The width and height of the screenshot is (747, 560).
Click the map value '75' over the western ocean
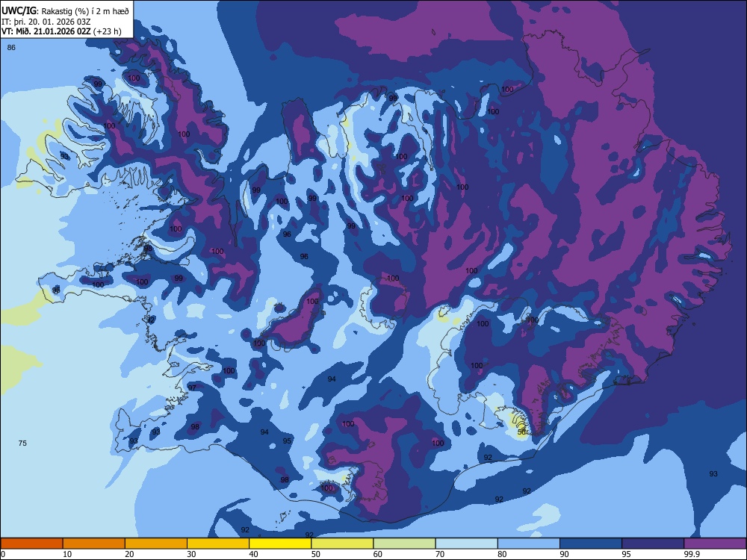22,444
